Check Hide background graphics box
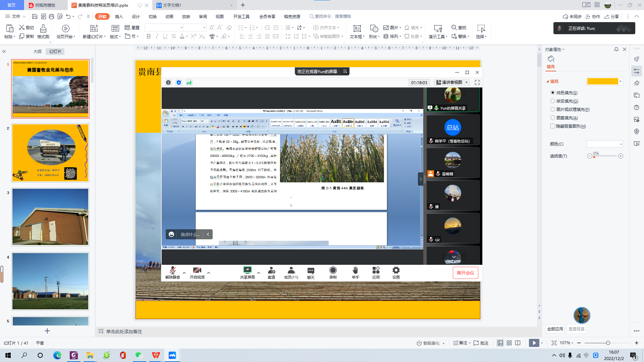Screen dimensions: 644x362 coord(553,126)
